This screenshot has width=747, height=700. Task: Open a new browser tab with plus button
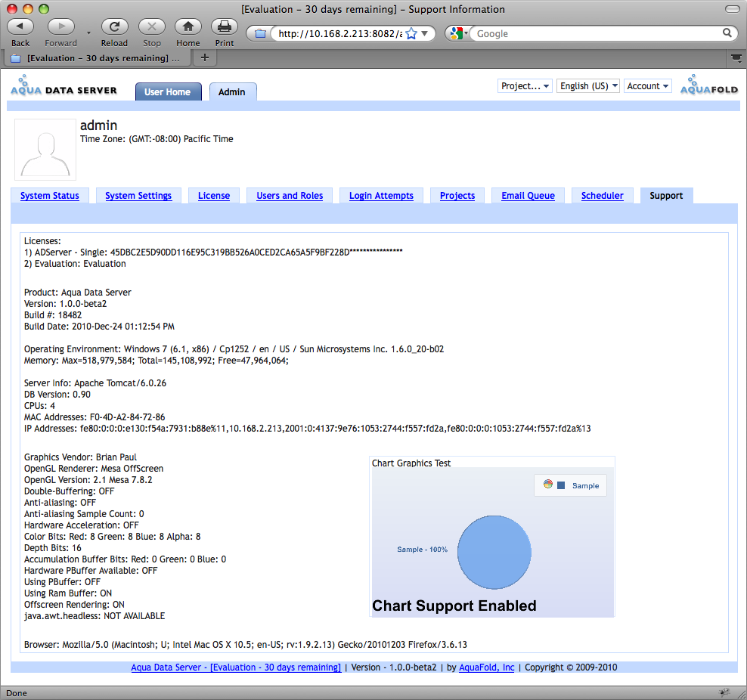(205, 57)
